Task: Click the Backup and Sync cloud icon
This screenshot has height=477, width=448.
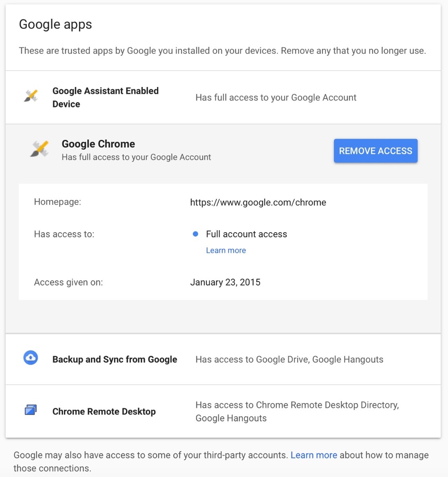Action: [31, 358]
